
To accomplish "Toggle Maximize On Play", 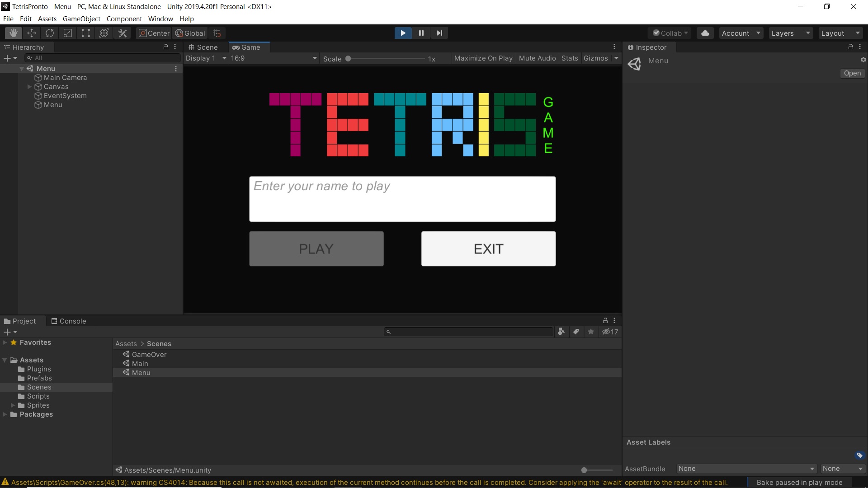I will [x=483, y=58].
